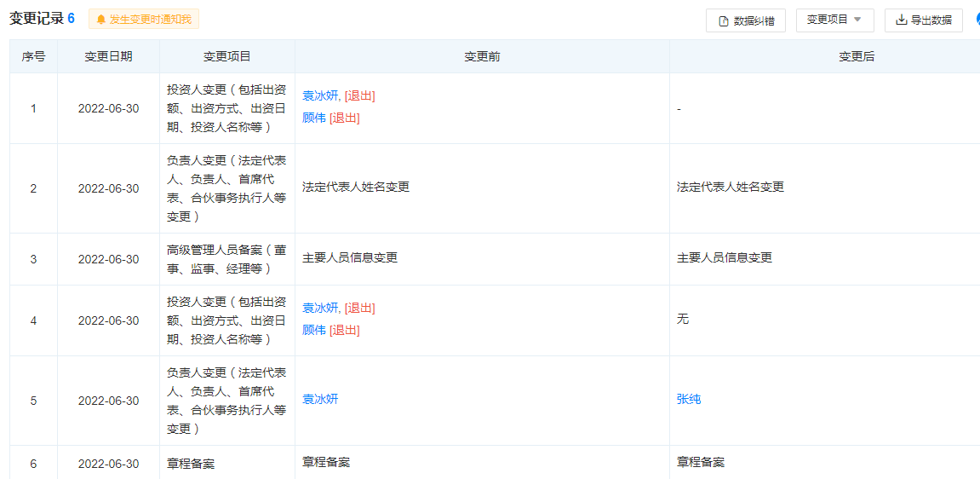This screenshot has height=479, width=980.
Task: Open 袁冰妍 link in row 4
Action: [320, 308]
